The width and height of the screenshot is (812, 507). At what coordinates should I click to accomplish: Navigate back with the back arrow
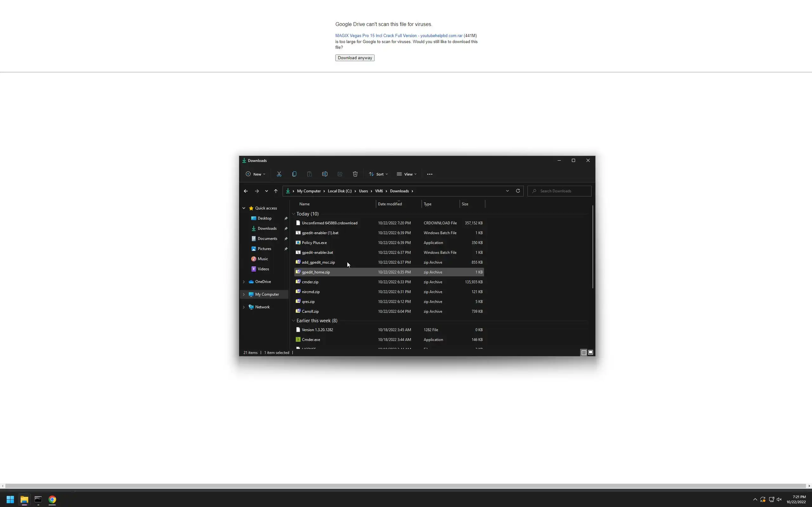(246, 191)
